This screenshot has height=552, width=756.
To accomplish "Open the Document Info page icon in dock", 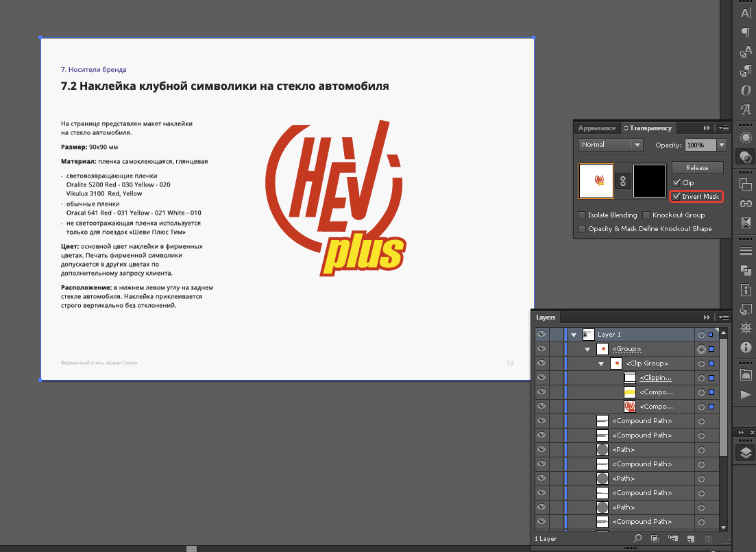I will click(746, 289).
